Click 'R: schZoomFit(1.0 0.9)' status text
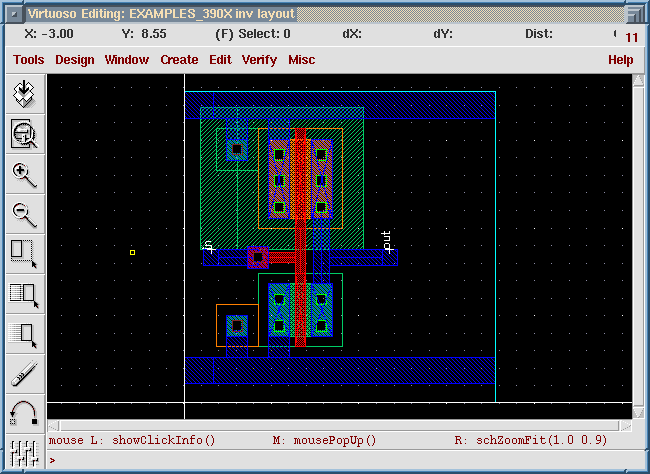 pyautogui.click(x=531, y=440)
